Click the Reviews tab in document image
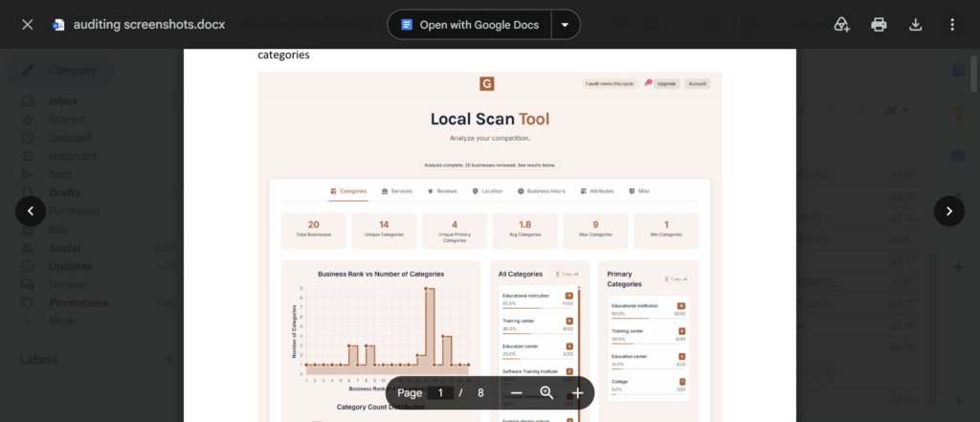The image size is (980, 422). 442,190
